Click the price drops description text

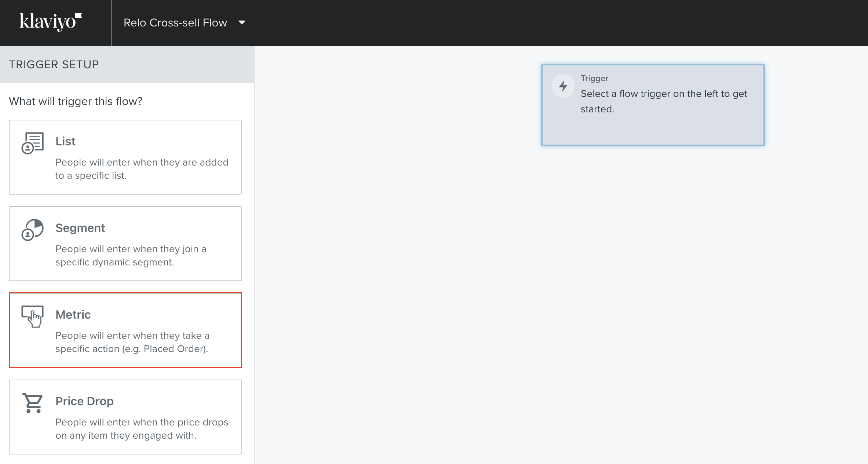pos(142,429)
